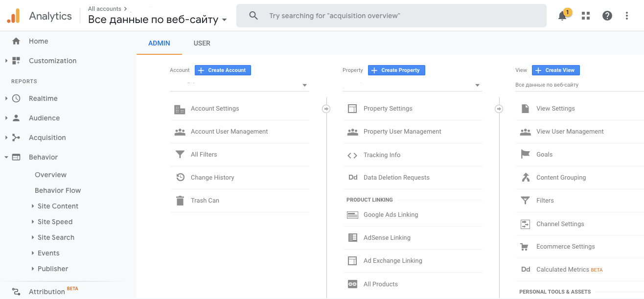Click the Channel Settings icon

click(526, 224)
